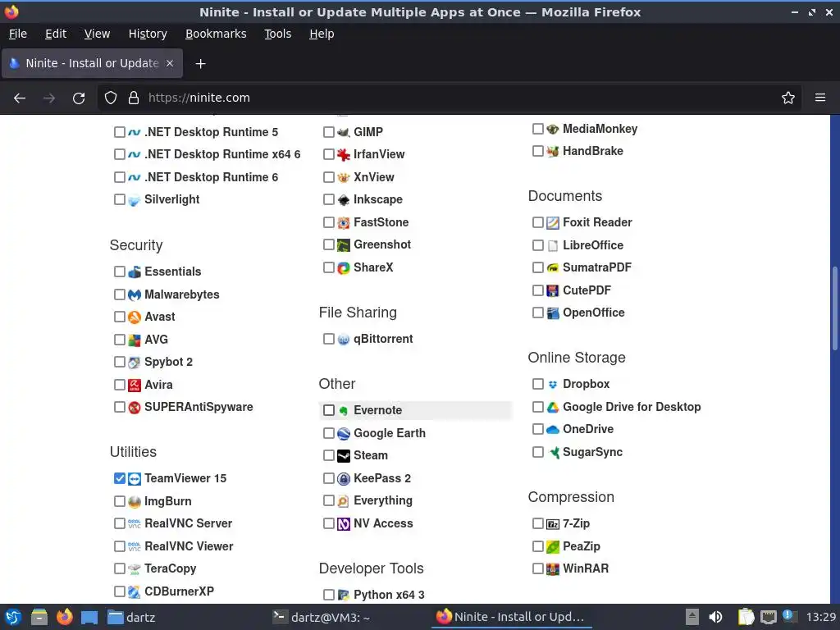Click the Inkscape icon
840x630 pixels.
tap(344, 200)
